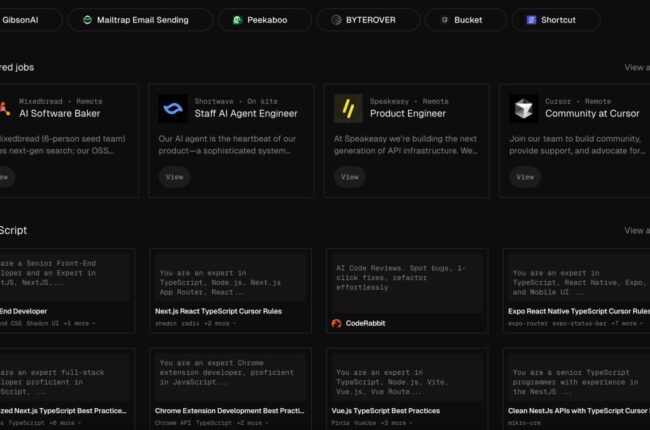
Task: View the Staff AI Agent Engineer job
Action: [174, 176]
